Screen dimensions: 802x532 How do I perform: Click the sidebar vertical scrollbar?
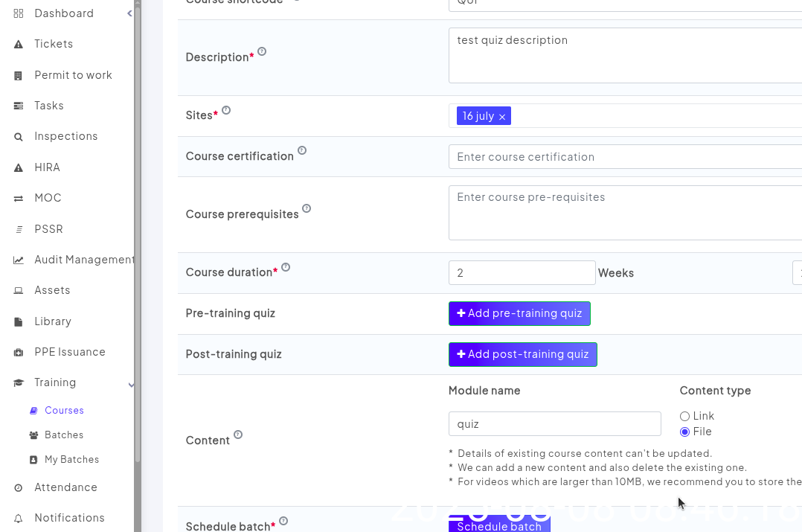[138, 223]
